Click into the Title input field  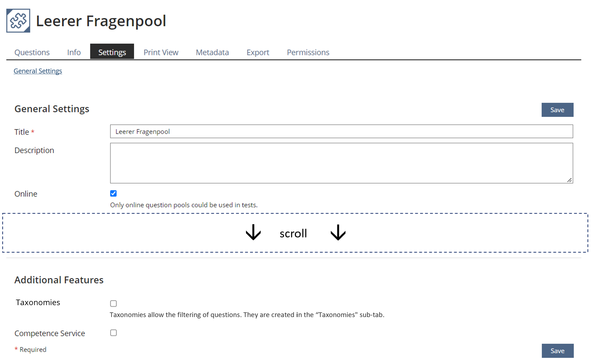(341, 132)
